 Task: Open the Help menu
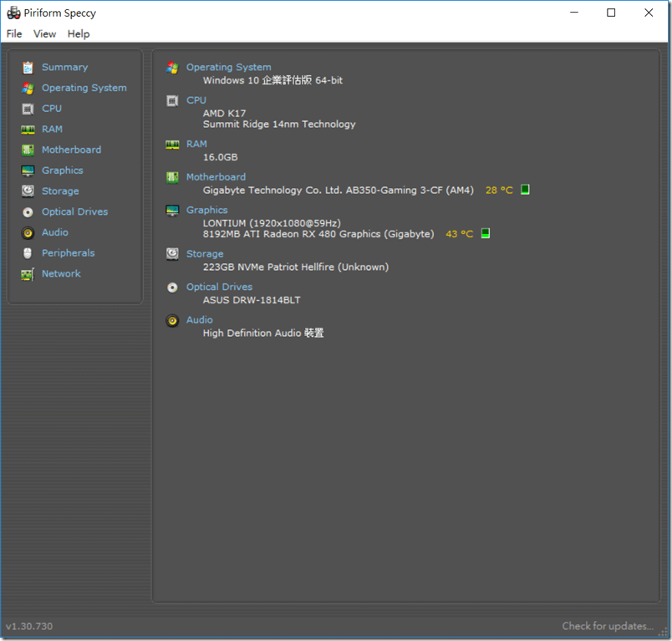pos(79,34)
